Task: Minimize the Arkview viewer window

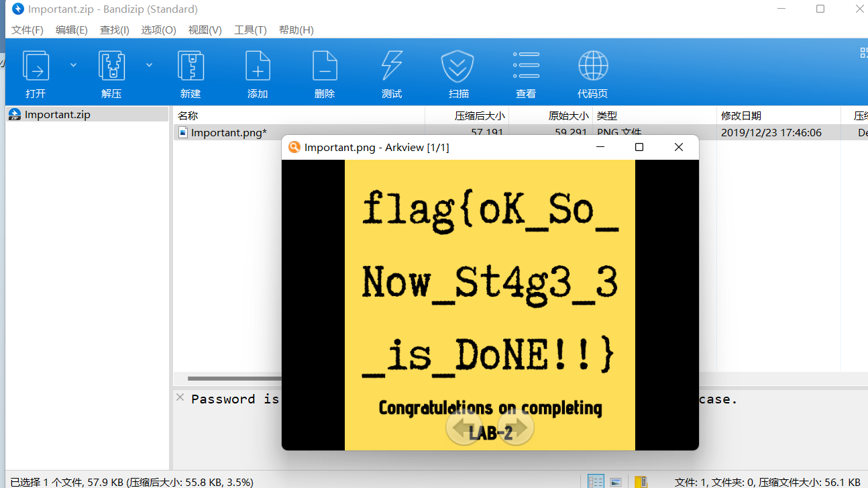Action: tap(600, 147)
